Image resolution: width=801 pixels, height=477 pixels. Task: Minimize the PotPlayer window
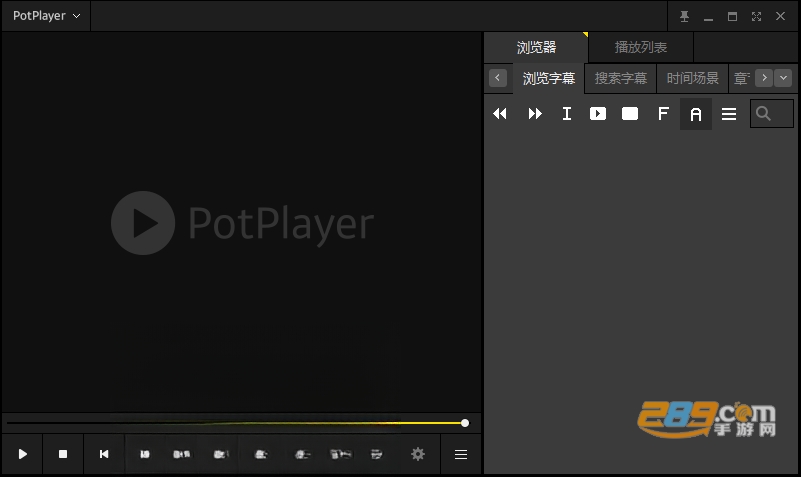(708, 17)
